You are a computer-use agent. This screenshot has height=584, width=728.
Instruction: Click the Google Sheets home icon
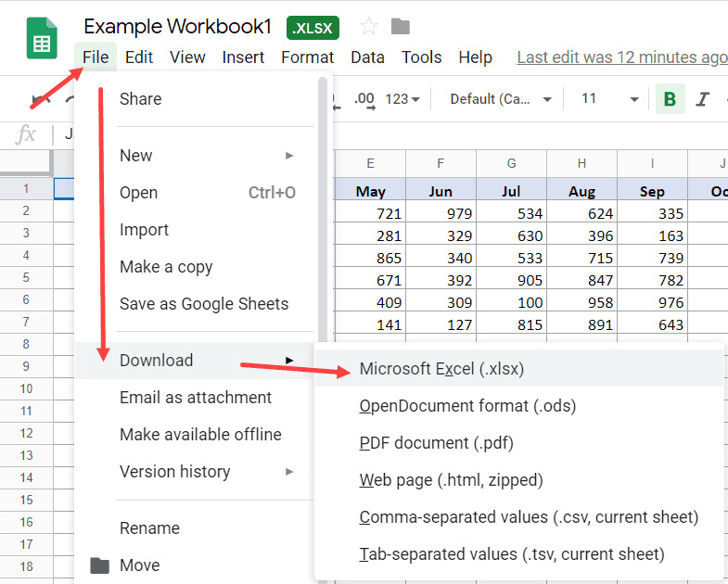tap(42, 38)
